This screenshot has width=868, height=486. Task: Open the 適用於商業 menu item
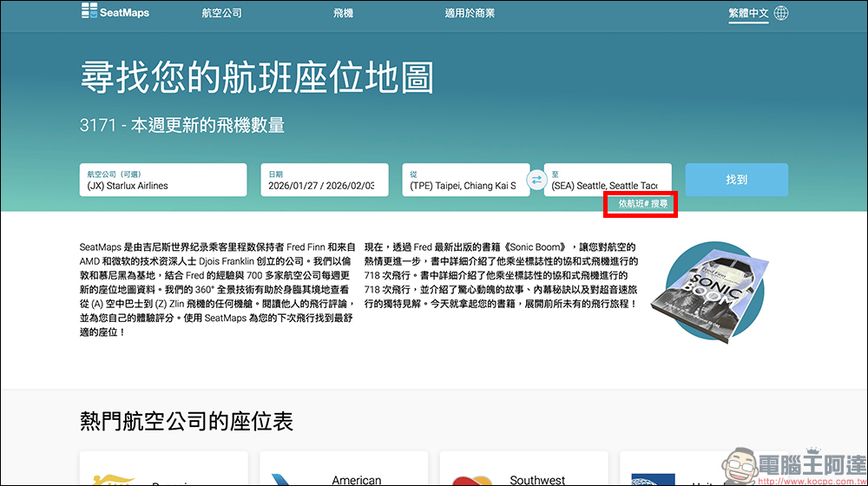coord(470,13)
